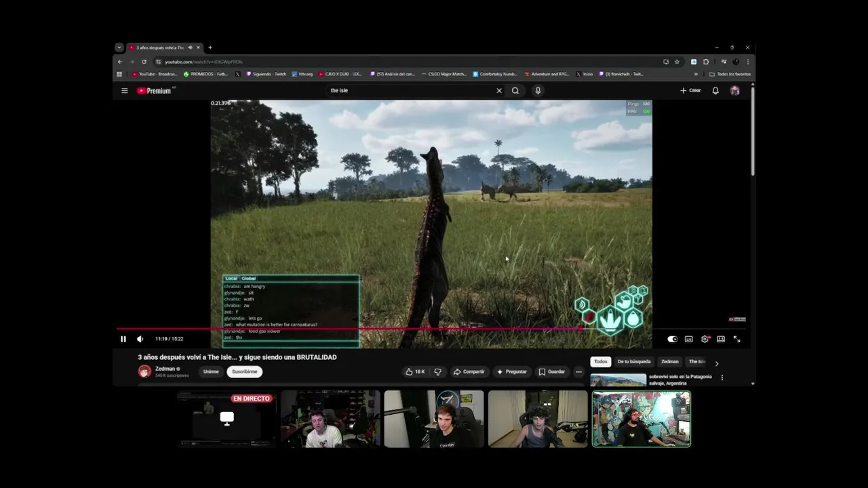Click the page vertical scrollbar
The height and width of the screenshot is (488, 868).
pyautogui.click(x=753, y=132)
